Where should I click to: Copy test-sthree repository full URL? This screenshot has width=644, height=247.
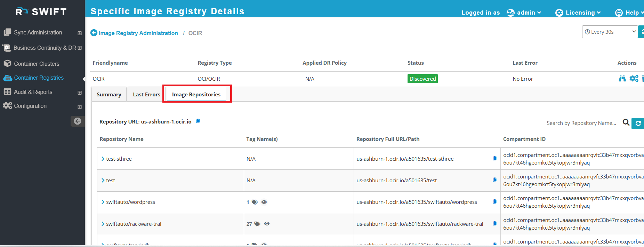(494, 158)
